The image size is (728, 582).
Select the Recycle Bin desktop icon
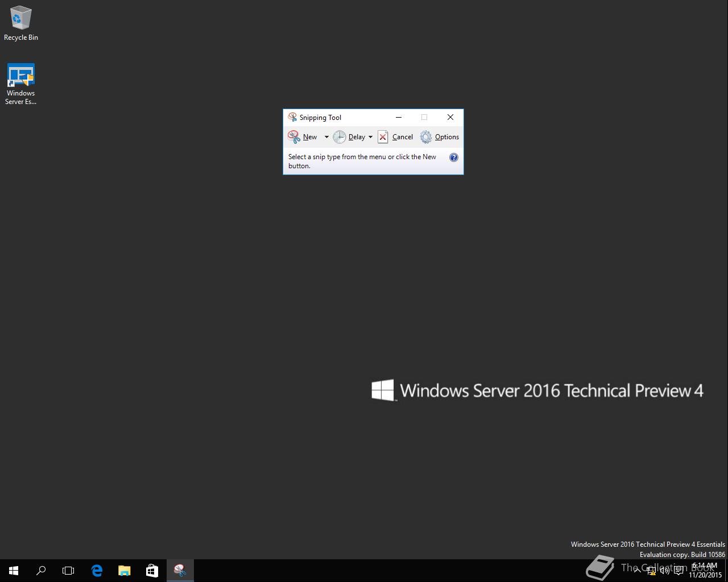coord(21,24)
